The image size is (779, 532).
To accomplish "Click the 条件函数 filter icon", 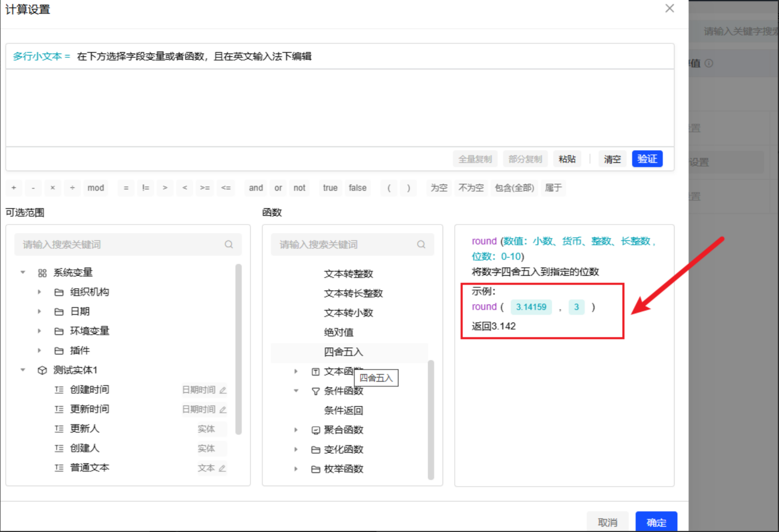I will pyautogui.click(x=316, y=391).
